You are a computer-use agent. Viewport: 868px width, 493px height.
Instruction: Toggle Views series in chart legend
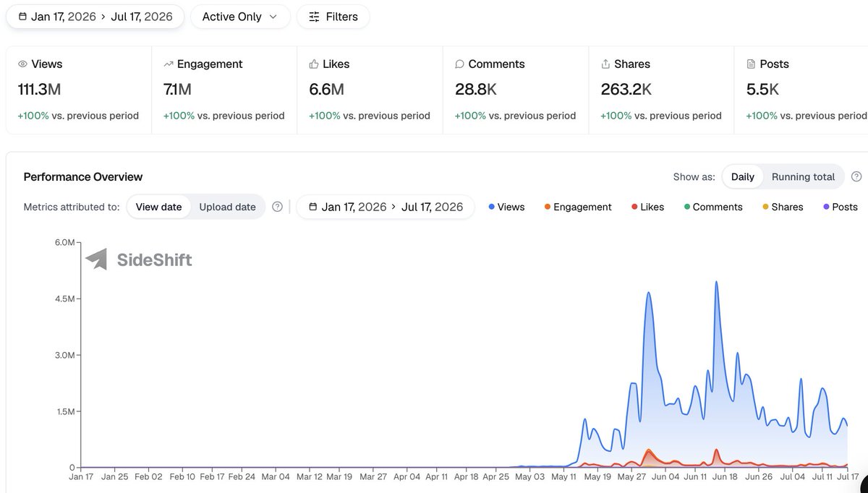pos(506,207)
